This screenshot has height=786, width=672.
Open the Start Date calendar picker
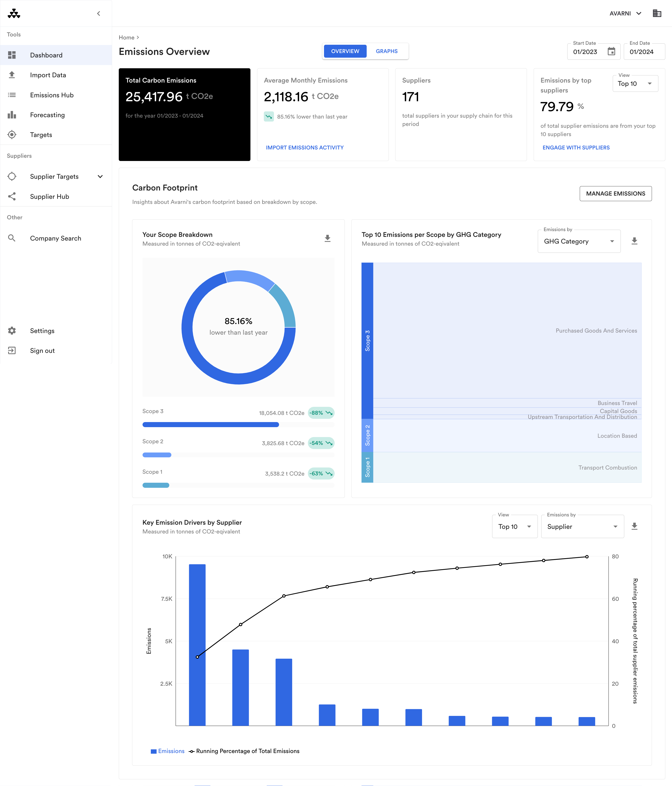(x=611, y=52)
